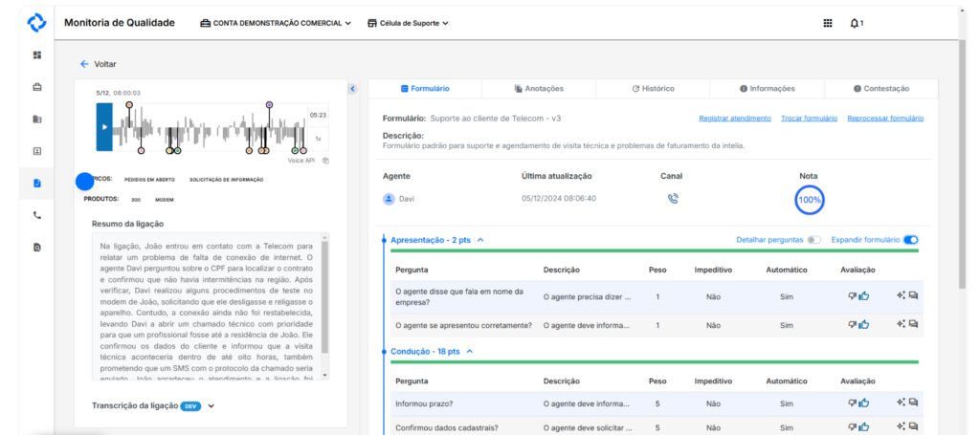
Task: Click the apps grid icon in header
Action: point(828,23)
